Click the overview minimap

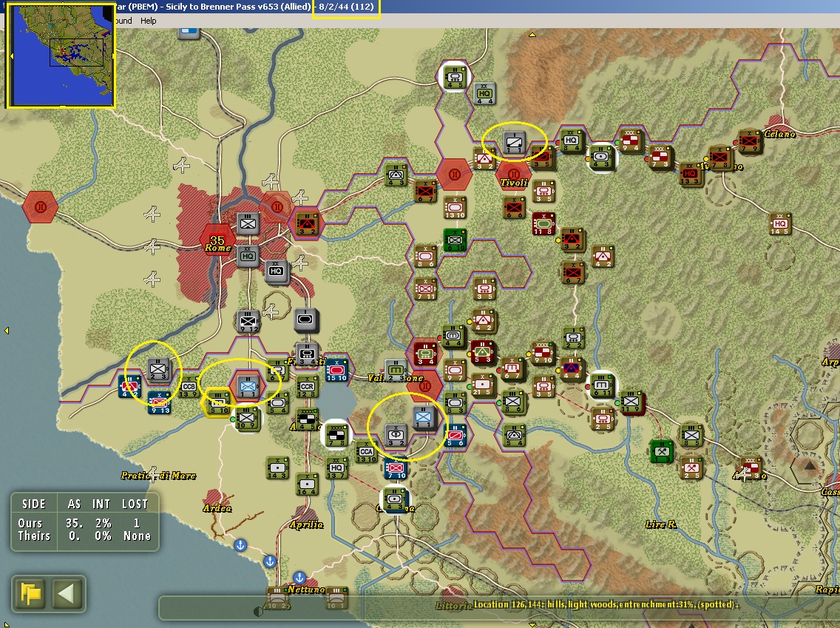pos(62,55)
